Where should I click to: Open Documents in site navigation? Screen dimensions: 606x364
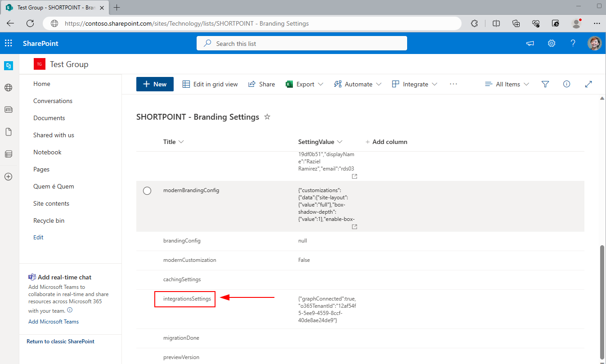click(x=49, y=118)
